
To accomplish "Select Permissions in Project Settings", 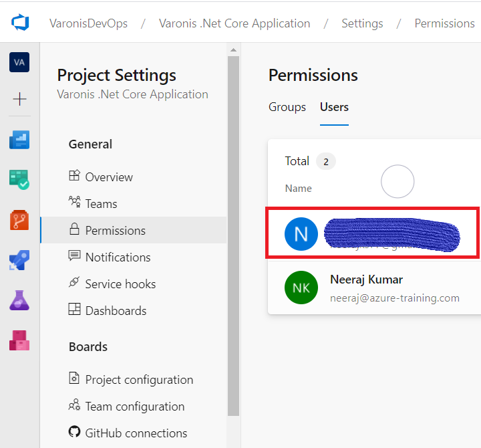I will [x=115, y=231].
